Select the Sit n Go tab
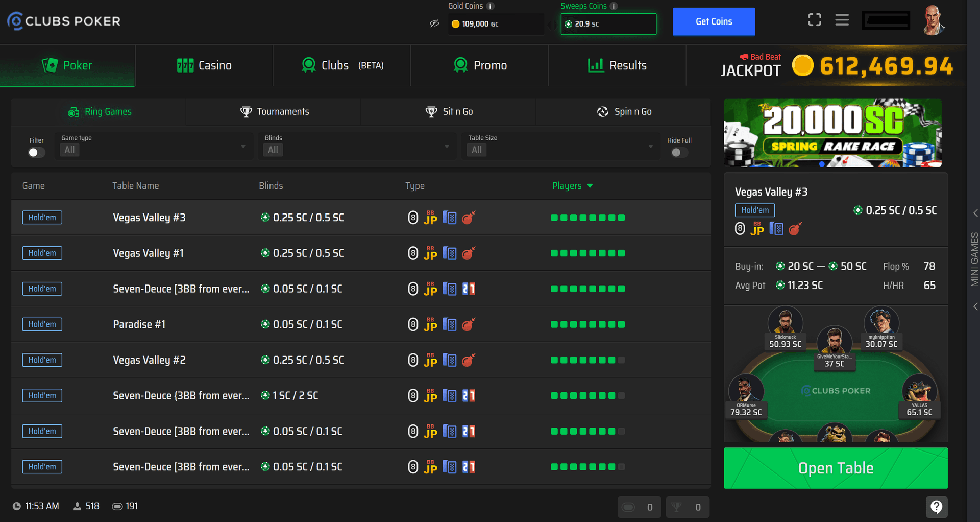 point(449,112)
